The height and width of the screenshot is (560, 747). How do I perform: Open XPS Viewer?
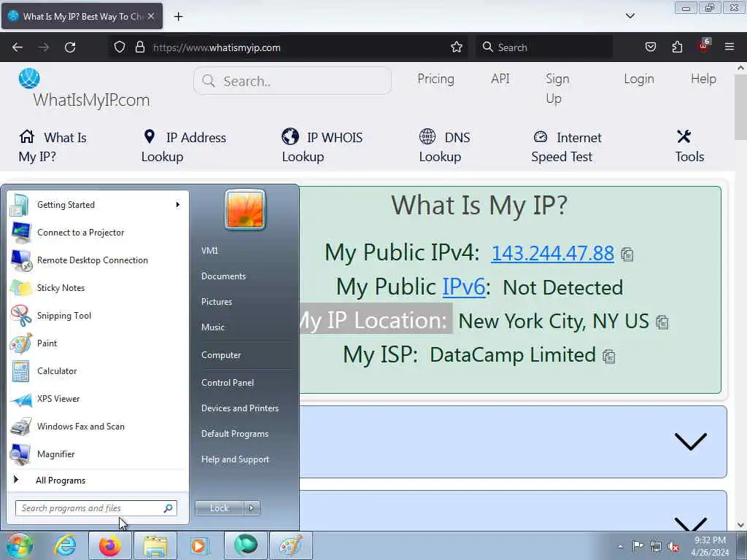(98, 399)
